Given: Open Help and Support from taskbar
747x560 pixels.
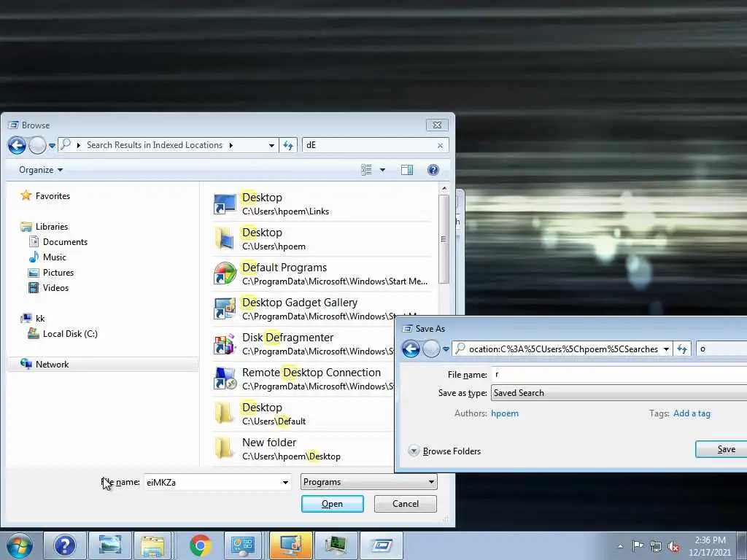Looking at the screenshot, I should [65, 545].
